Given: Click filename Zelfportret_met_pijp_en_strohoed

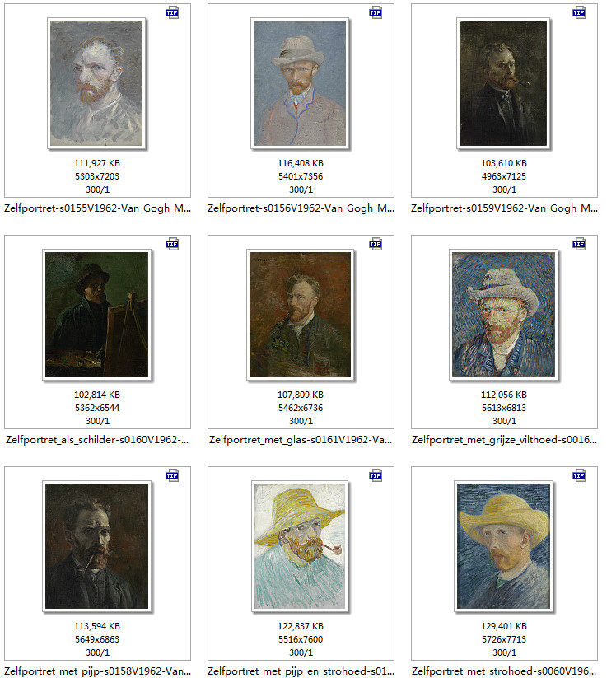Looking at the screenshot, I should point(301,671).
